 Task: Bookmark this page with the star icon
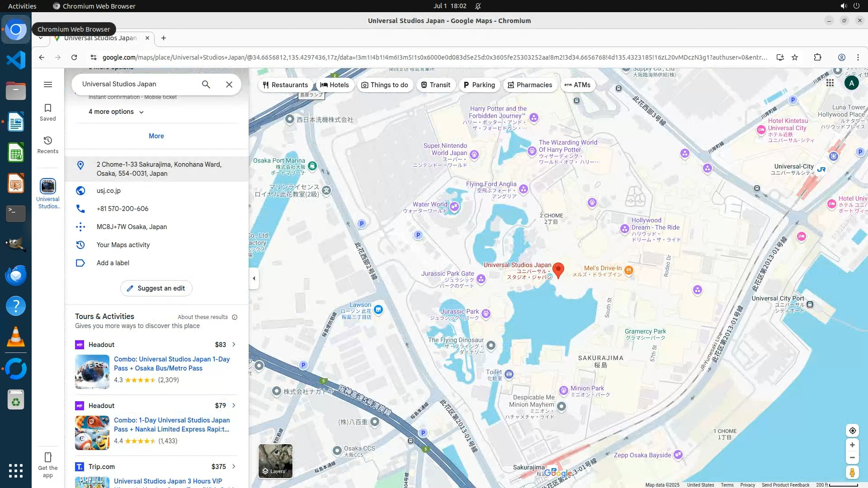pyautogui.click(x=795, y=57)
